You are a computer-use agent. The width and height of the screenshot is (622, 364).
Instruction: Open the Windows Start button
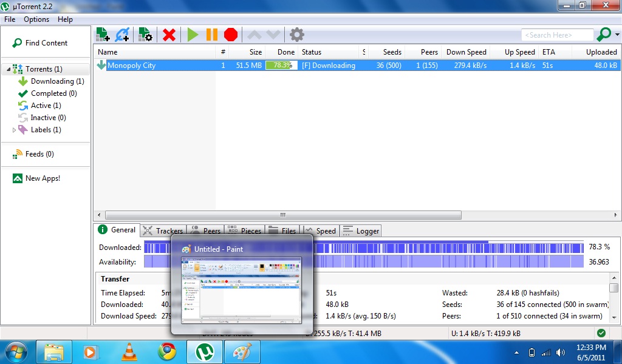(x=16, y=352)
